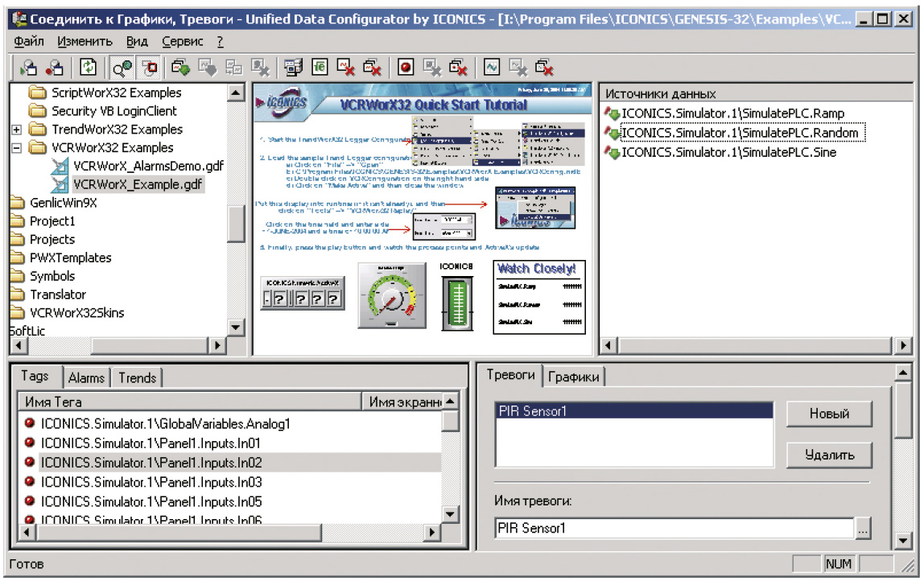This screenshot has width=924, height=581.
Task: Open the Файл menu
Action: pos(29,41)
